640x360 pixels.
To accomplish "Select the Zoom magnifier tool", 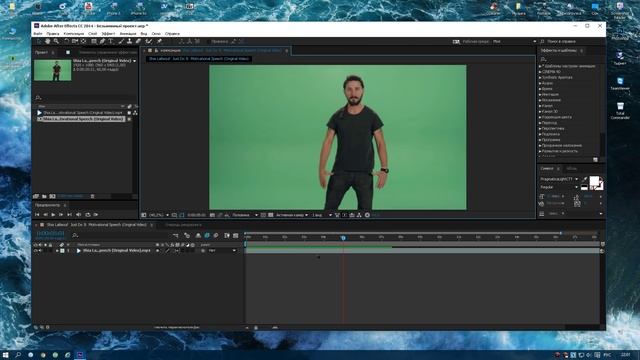I will (x=56, y=41).
